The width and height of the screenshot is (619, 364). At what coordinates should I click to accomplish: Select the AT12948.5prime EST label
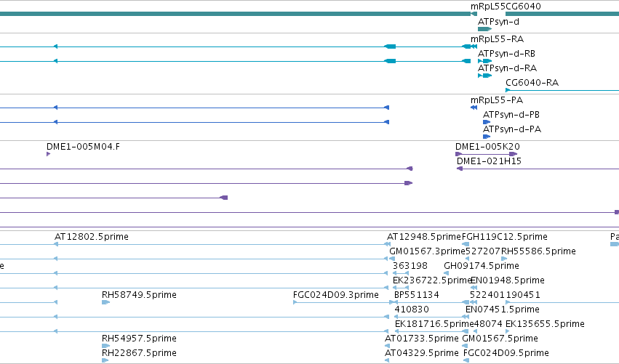pyautogui.click(x=423, y=237)
